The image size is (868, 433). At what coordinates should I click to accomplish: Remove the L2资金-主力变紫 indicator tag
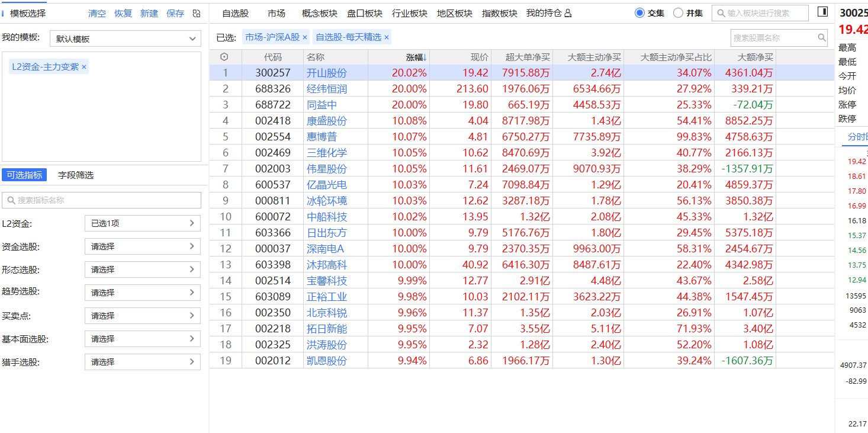[84, 67]
